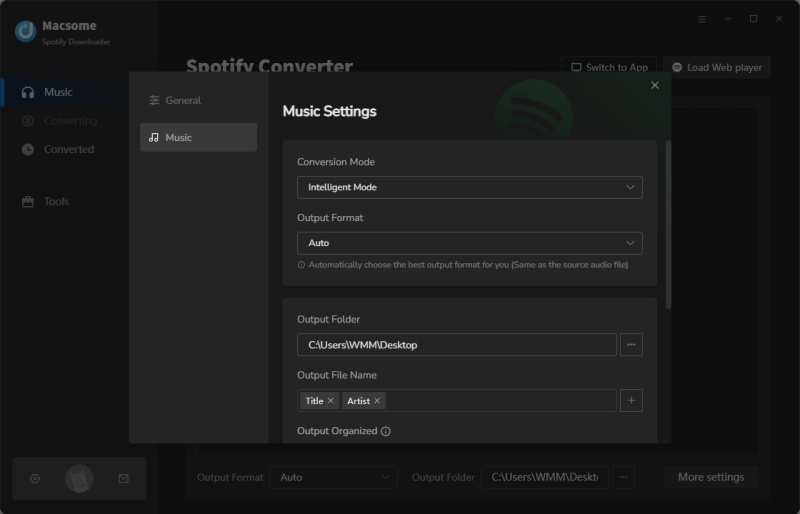Click the Macsome logo icon
The width and height of the screenshot is (800, 514).
tap(26, 32)
